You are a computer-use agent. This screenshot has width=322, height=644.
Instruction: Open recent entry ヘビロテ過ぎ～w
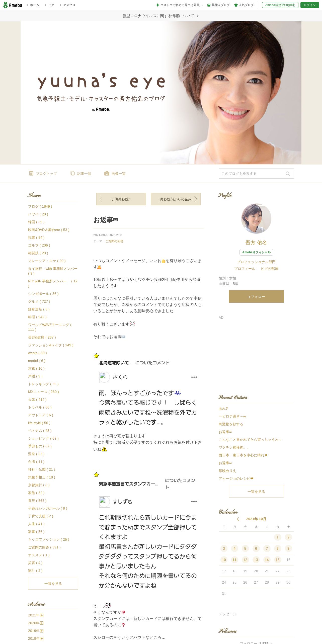click(x=232, y=416)
